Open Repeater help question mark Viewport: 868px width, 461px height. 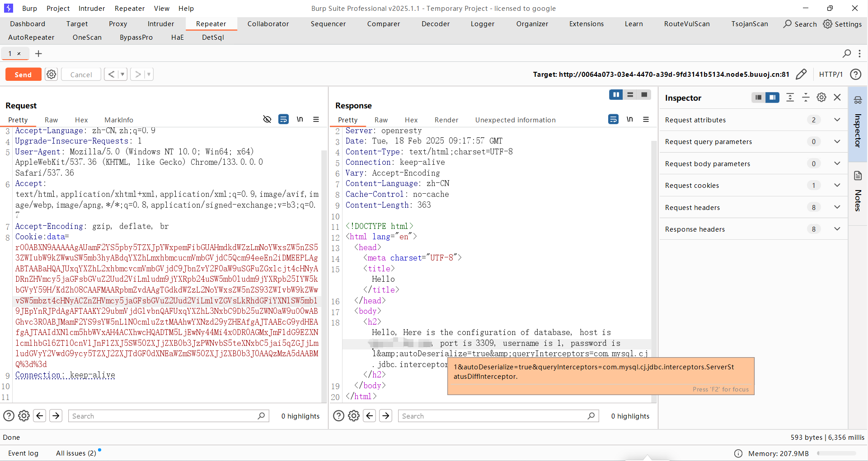[x=855, y=75]
